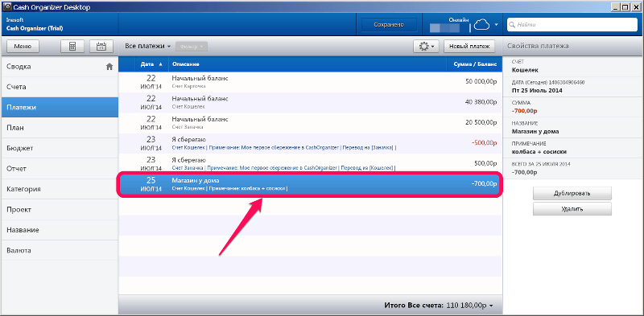Select Начальный баланс row for Счет Карточка
The width and height of the screenshot is (644, 316).
310,82
